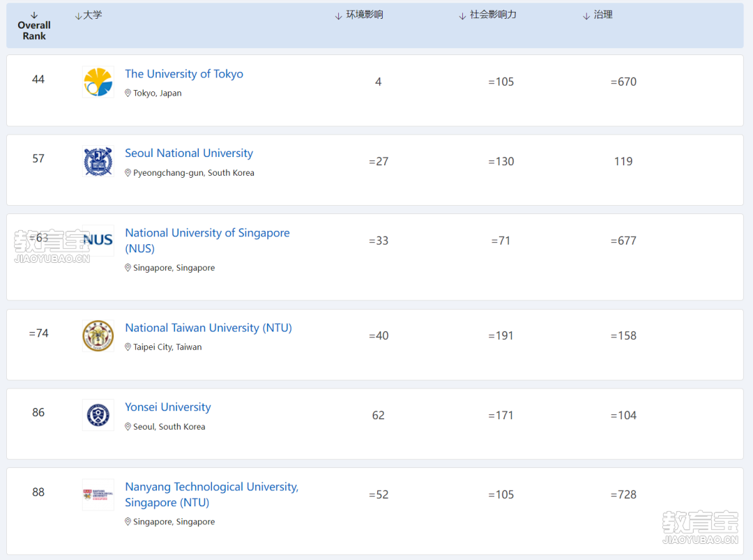This screenshot has width=753, height=560.
Task: Click environmental impact value =33
Action: (x=379, y=241)
